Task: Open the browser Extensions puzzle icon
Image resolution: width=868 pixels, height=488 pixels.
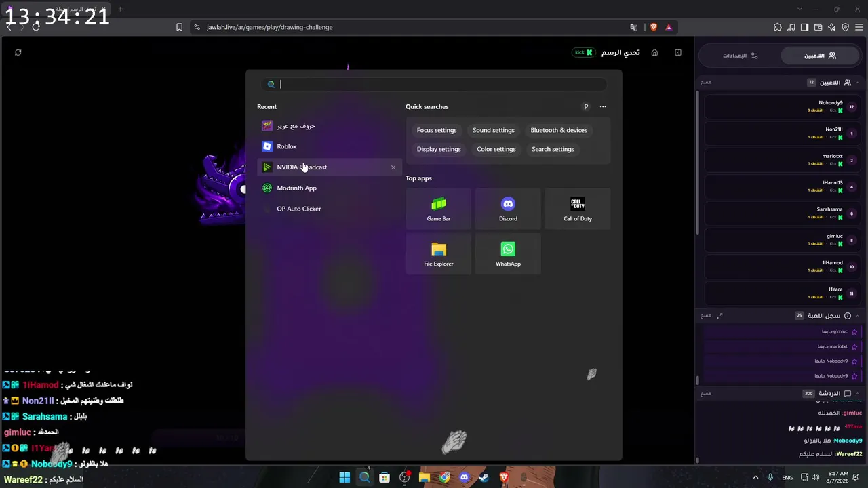Action: 778,27
